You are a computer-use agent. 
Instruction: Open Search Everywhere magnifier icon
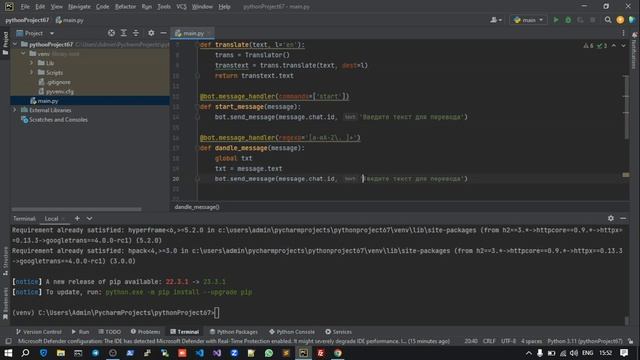tap(608, 20)
